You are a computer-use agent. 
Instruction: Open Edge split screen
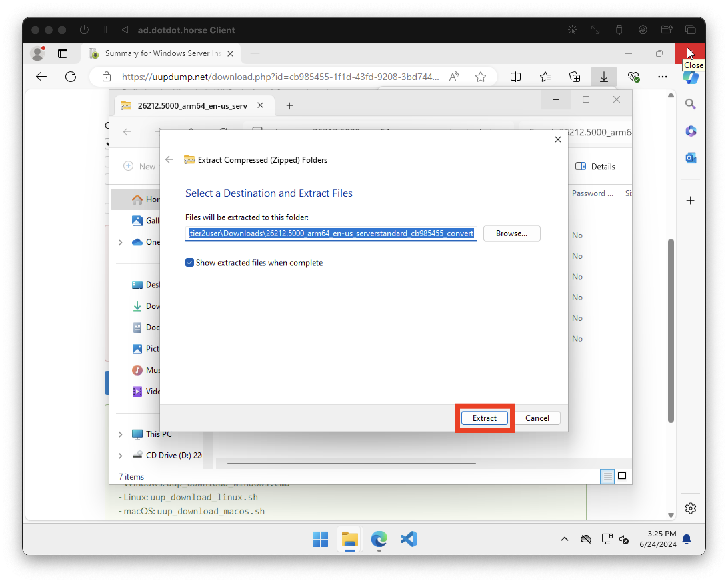(x=515, y=77)
